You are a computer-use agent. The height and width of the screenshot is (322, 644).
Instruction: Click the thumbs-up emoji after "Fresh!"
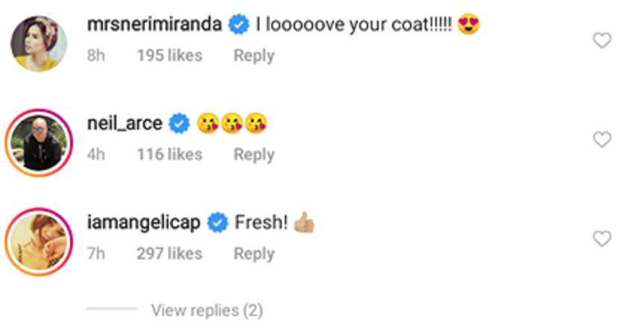304,223
